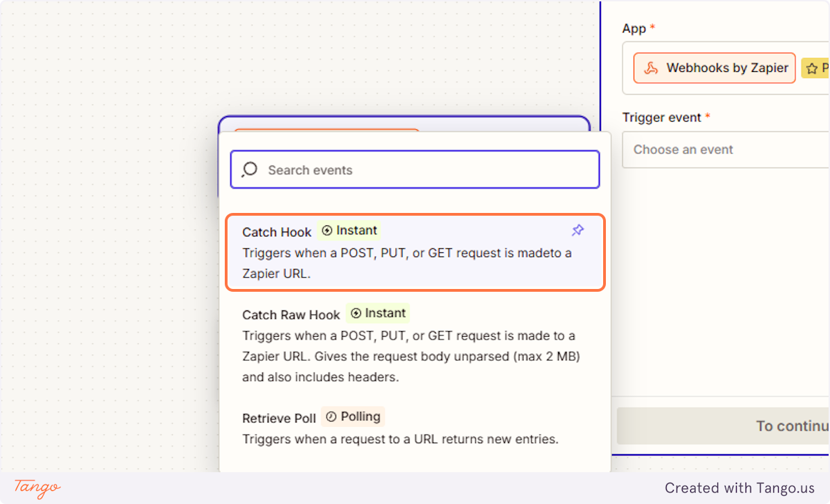Click the Tango logo
Viewport: 830px width, 504px height.
click(37, 487)
